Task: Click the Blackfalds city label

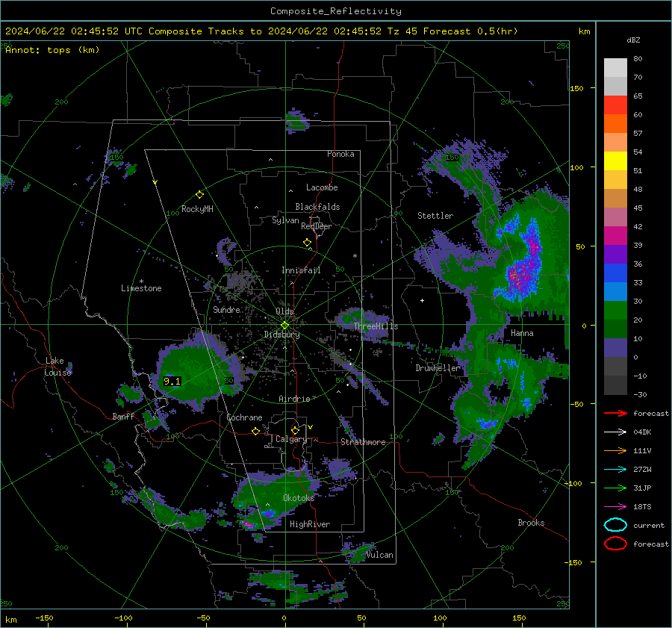Action: pyautogui.click(x=317, y=207)
